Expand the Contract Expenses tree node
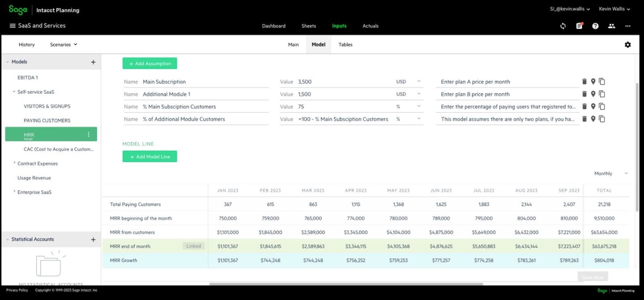Screen dimensions: 644x300 (x=14, y=163)
